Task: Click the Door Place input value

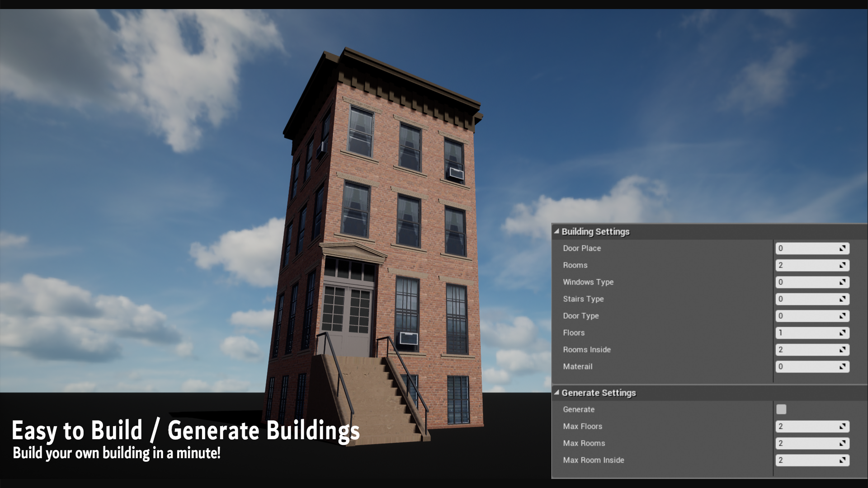Action: [x=811, y=248]
